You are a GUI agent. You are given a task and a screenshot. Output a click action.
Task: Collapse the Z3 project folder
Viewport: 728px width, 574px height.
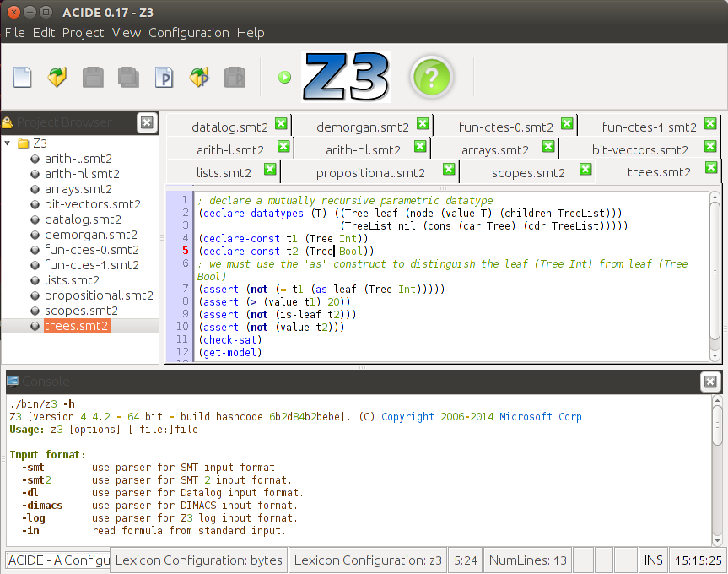(8, 143)
